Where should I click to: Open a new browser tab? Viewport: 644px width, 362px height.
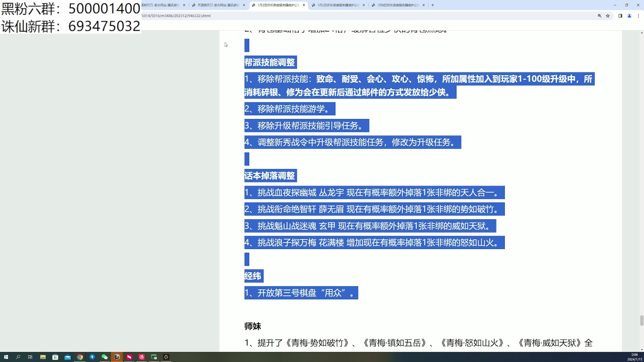433,5
